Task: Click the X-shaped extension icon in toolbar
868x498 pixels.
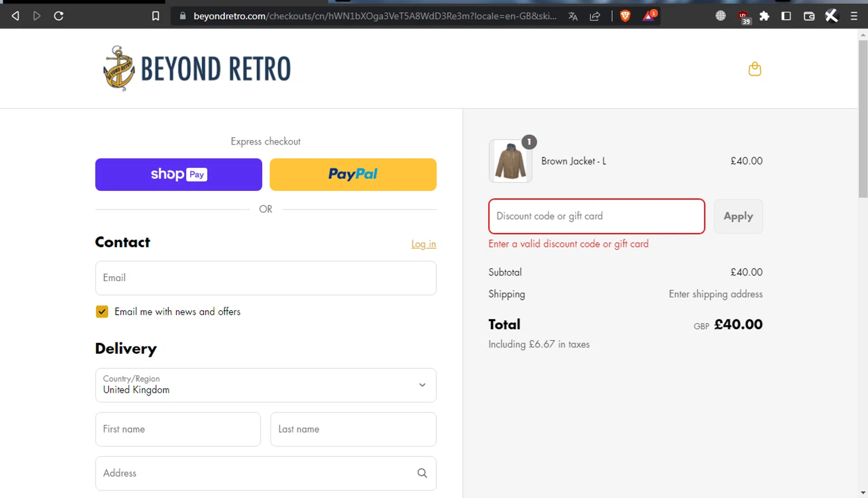Action: tap(832, 16)
